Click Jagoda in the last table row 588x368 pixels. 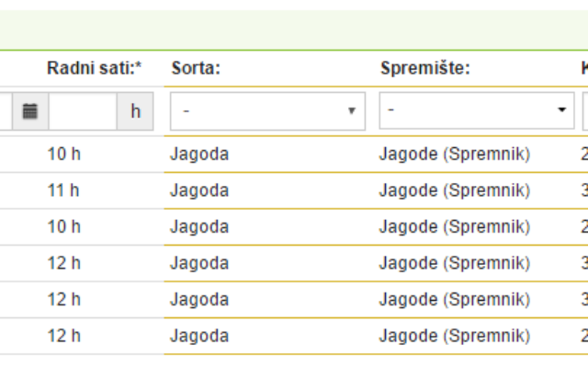click(199, 336)
